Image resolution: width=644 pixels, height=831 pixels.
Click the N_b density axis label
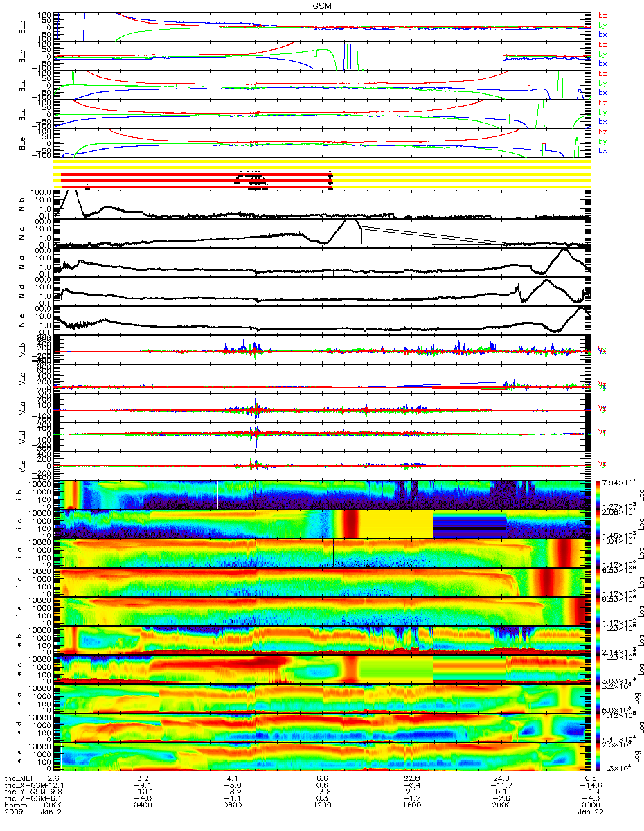point(22,204)
